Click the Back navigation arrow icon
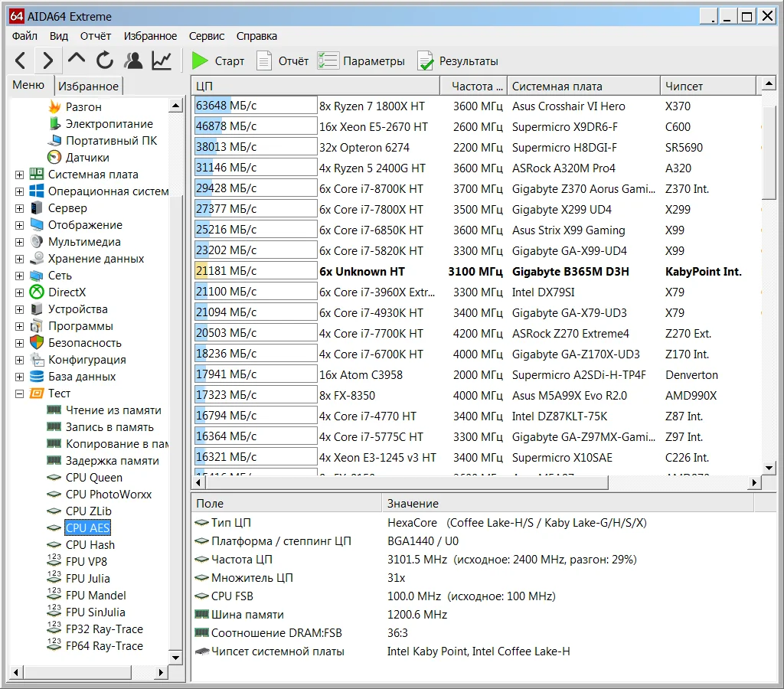Image resolution: width=784 pixels, height=689 pixels. click(x=21, y=60)
